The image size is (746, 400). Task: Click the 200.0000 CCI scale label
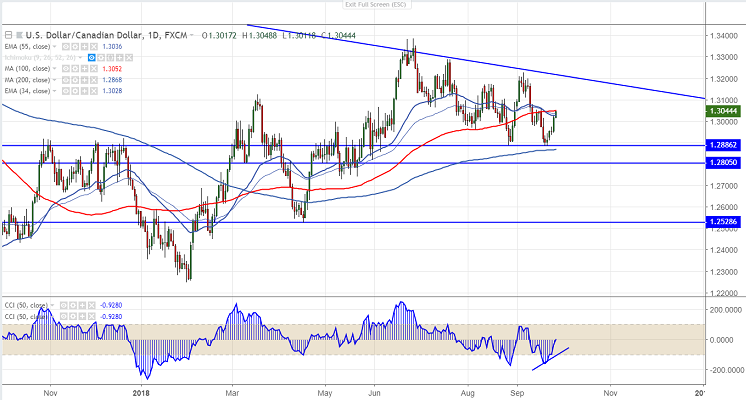click(x=724, y=310)
